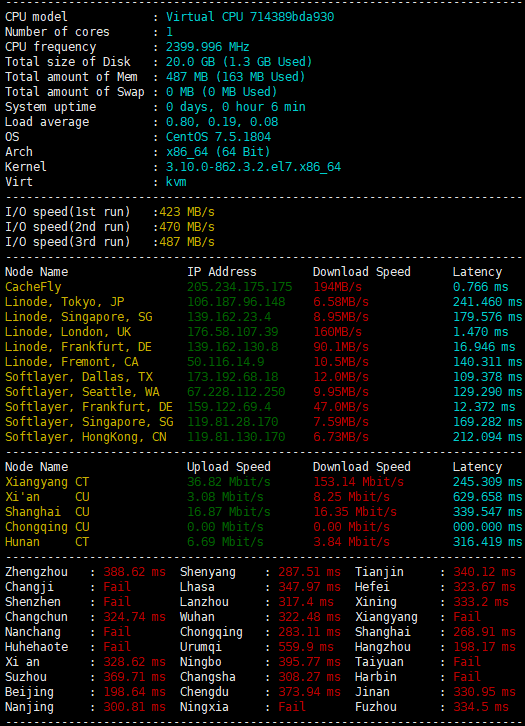Click the CPU model value 'Virtual CPU 714389bda930'

coord(250,17)
